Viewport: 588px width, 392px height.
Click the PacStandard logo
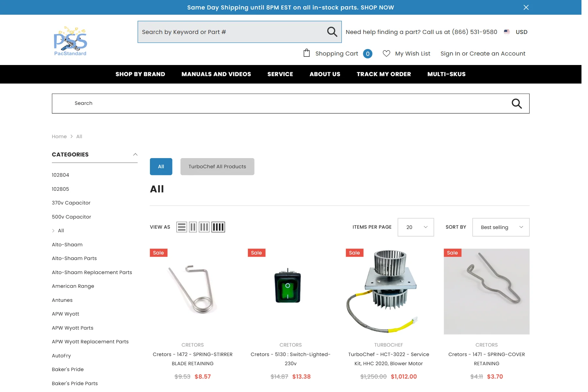tap(70, 41)
